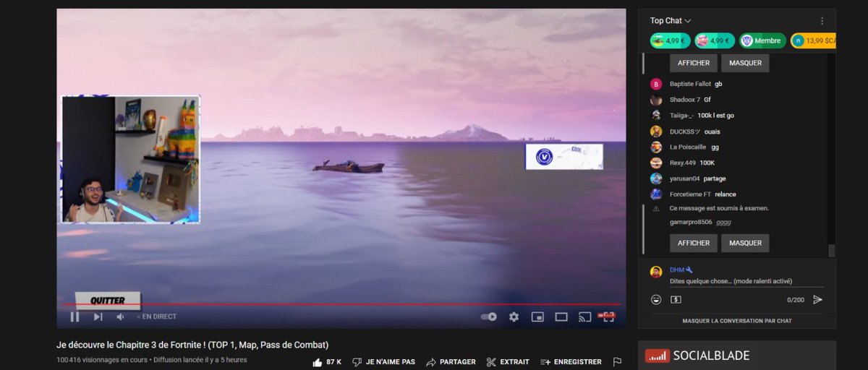Open DUCKSS's chat avatar
This screenshot has height=370, width=868.
pyautogui.click(x=656, y=132)
